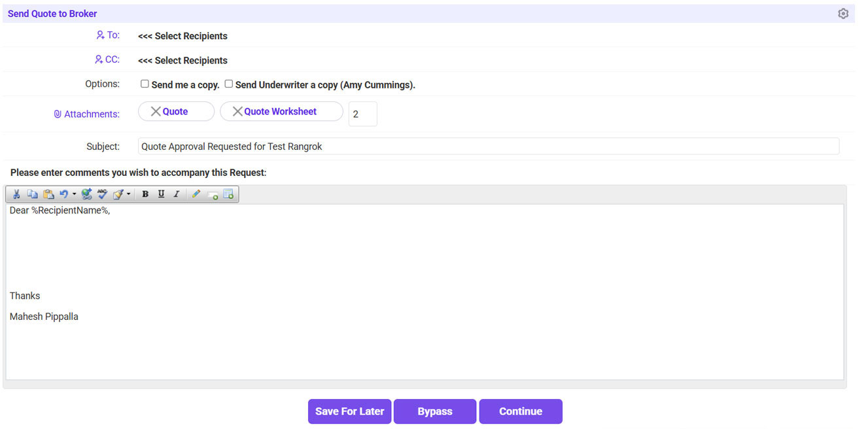The image size is (868, 431).
Task: Open the undo history dropdown arrow
Action: 74,194
